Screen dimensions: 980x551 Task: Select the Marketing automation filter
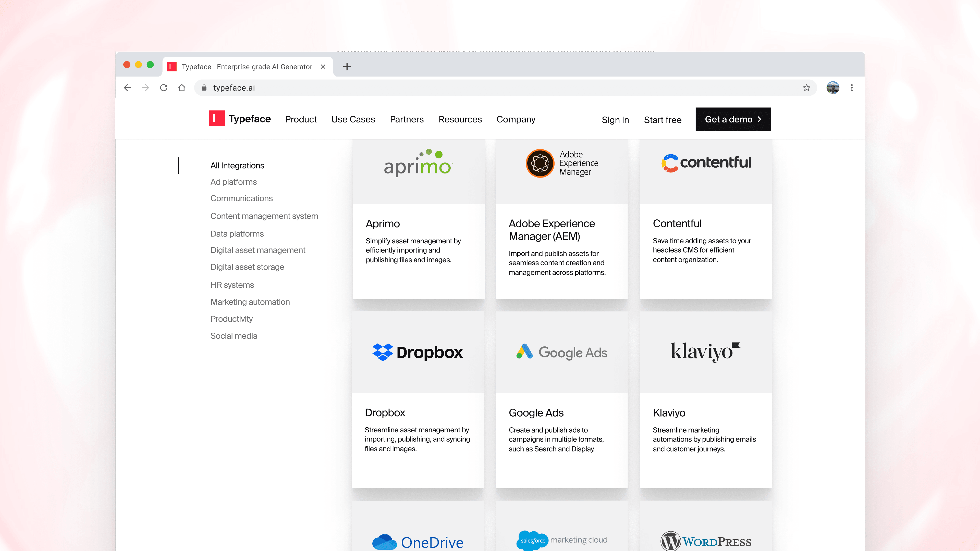(250, 302)
